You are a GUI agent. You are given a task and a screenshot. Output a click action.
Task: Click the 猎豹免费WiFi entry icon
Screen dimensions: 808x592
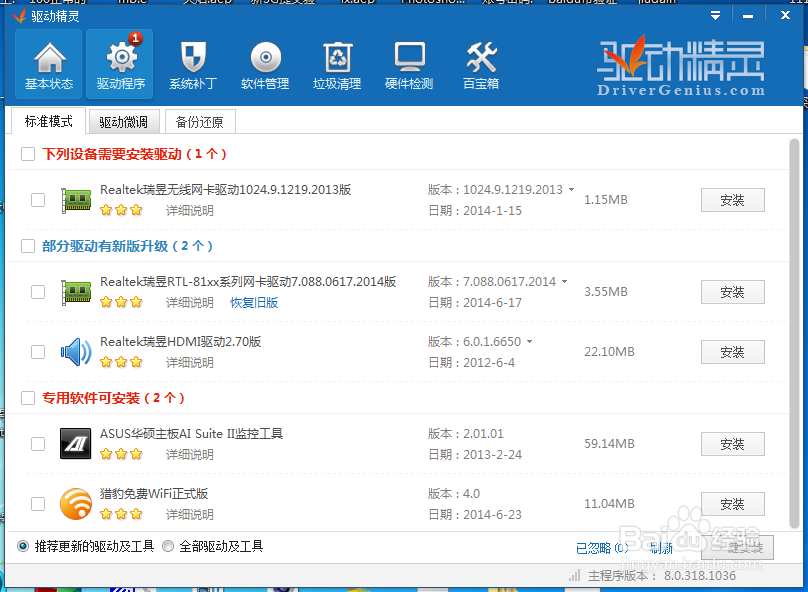[76, 504]
